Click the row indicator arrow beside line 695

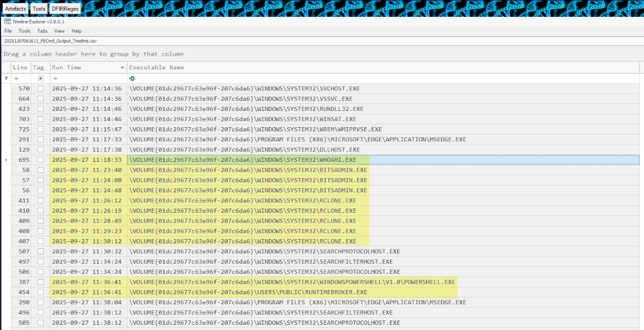(x=6, y=160)
